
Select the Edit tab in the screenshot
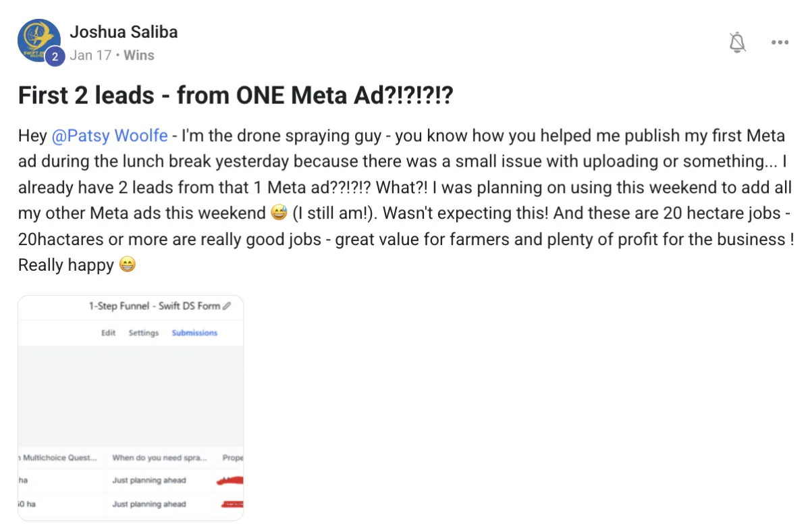point(109,333)
